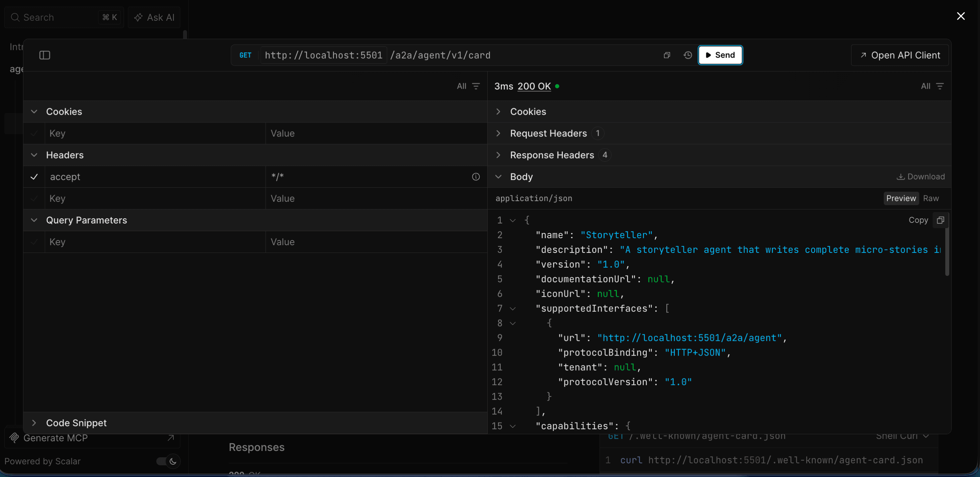Viewport: 980px width, 477px height.
Task: Click the Cookies Value field
Action: [x=376, y=133]
